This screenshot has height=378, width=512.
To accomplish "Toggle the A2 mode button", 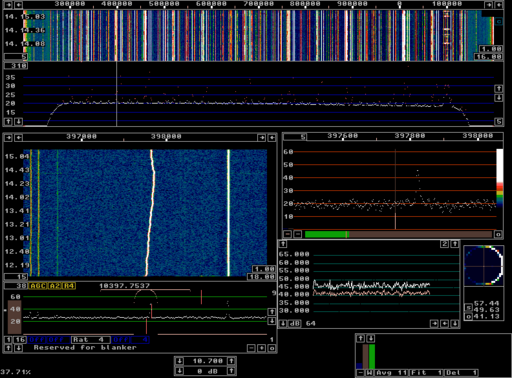I will (55, 286).
